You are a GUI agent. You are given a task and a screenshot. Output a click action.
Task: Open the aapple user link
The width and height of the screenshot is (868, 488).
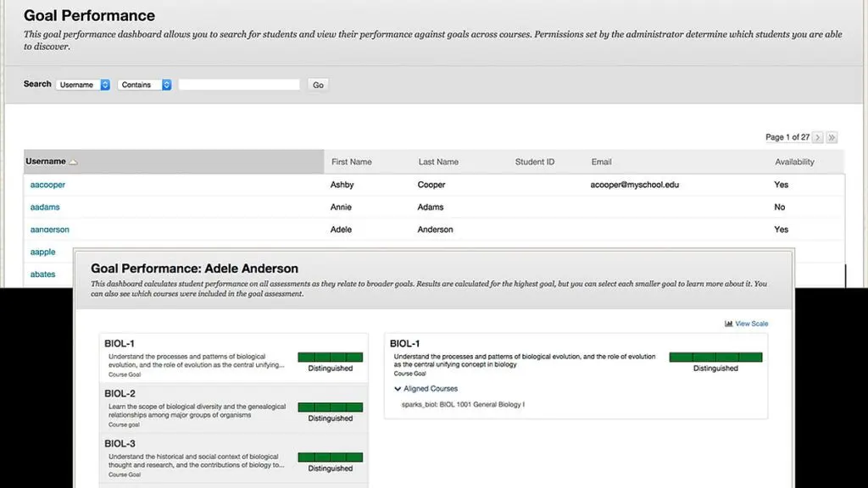[42, 252]
